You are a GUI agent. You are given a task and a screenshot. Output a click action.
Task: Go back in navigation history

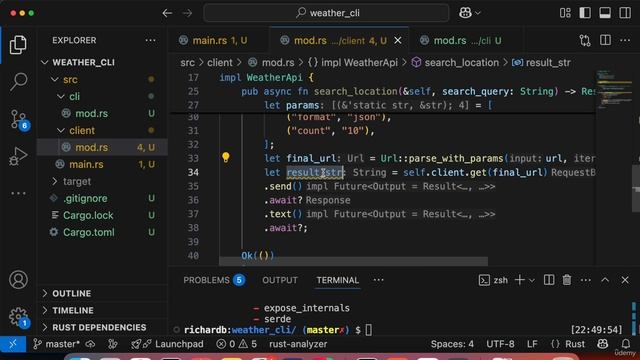(167, 13)
